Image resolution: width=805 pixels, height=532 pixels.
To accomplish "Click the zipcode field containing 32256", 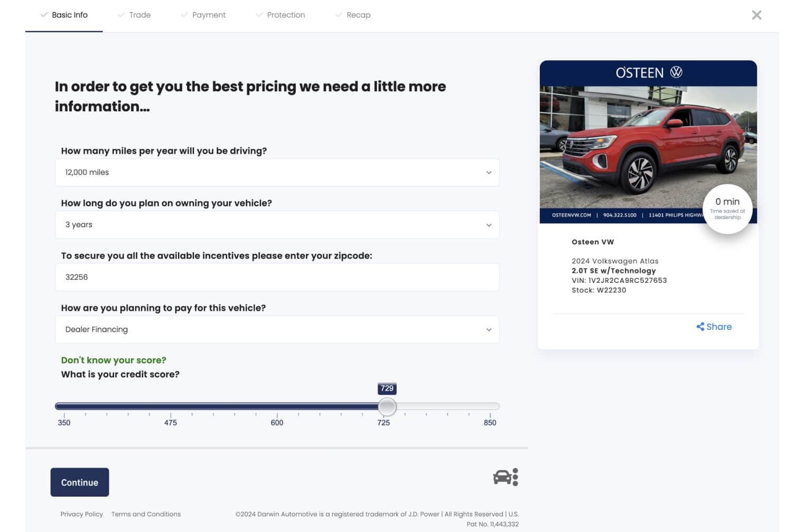I will pyautogui.click(x=277, y=277).
